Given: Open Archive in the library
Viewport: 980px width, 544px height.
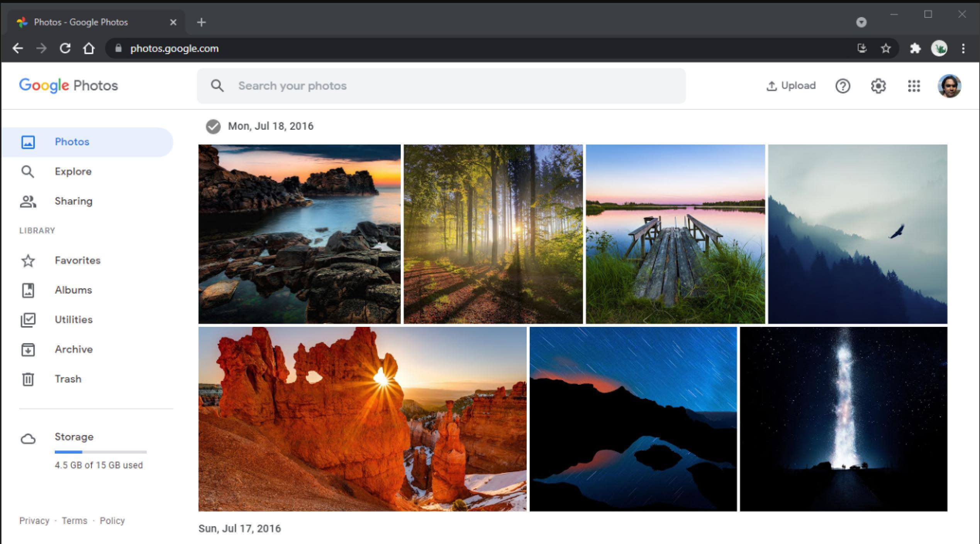Looking at the screenshot, I should pos(88,349).
